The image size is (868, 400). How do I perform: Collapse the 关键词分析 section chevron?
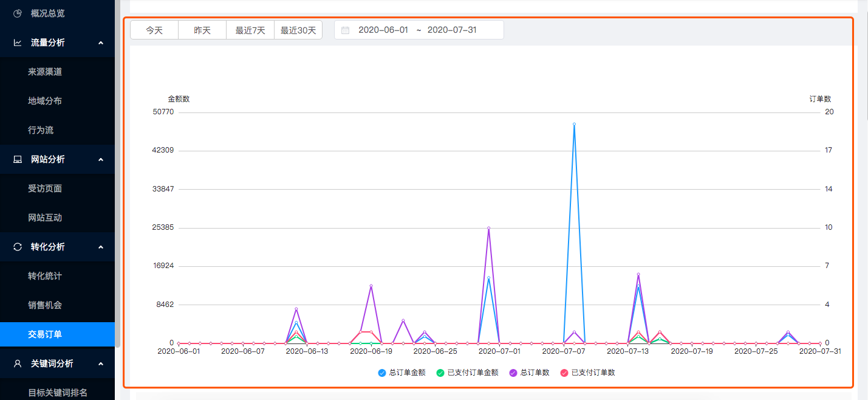(x=101, y=364)
